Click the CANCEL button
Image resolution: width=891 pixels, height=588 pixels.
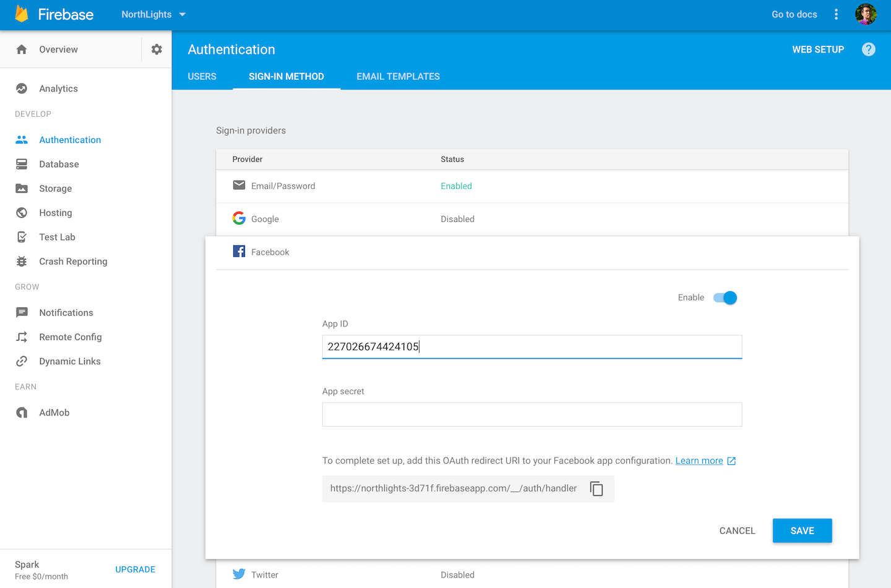pos(737,530)
